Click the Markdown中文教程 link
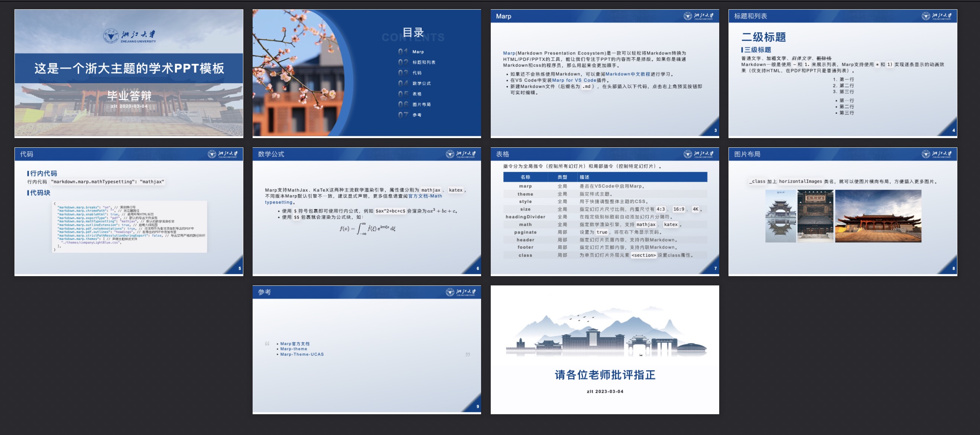 [628, 74]
